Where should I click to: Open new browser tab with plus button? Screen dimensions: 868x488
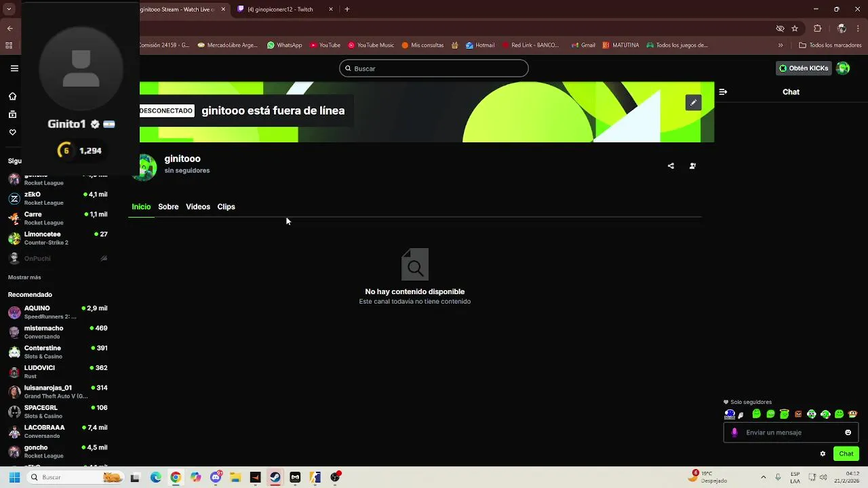point(347,9)
